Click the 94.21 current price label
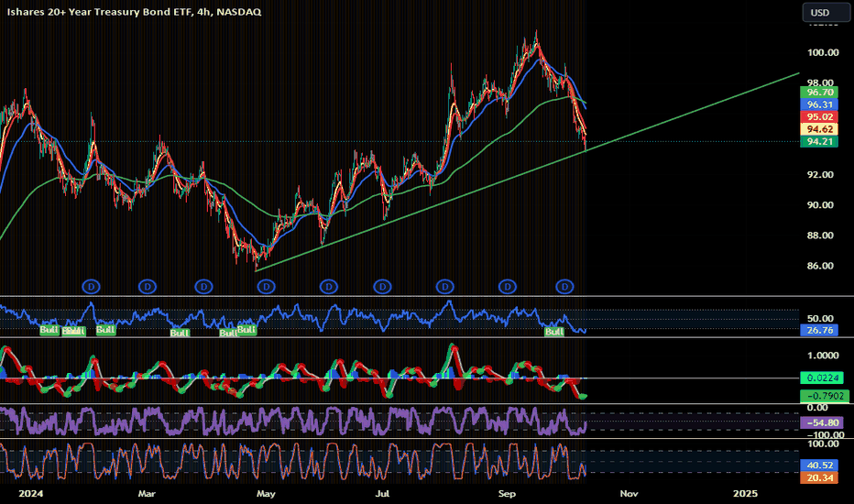Viewport: 854px width, 504px height. click(x=820, y=142)
